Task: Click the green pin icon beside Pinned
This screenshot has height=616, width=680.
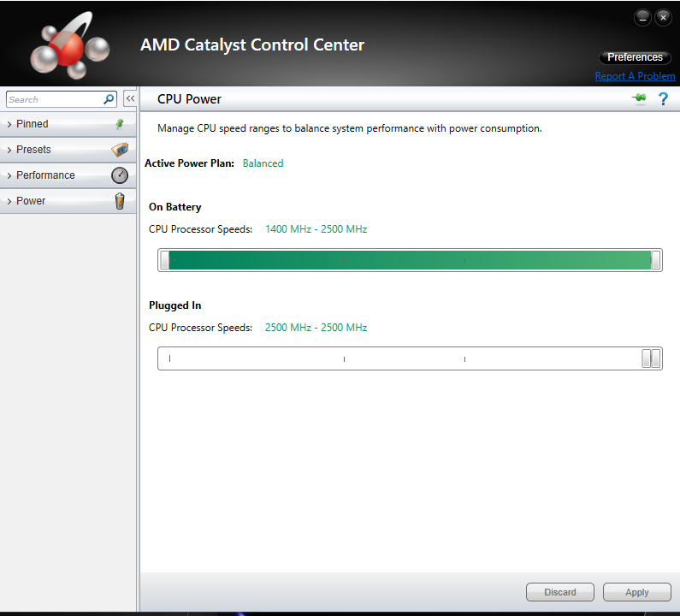Action: click(120, 124)
